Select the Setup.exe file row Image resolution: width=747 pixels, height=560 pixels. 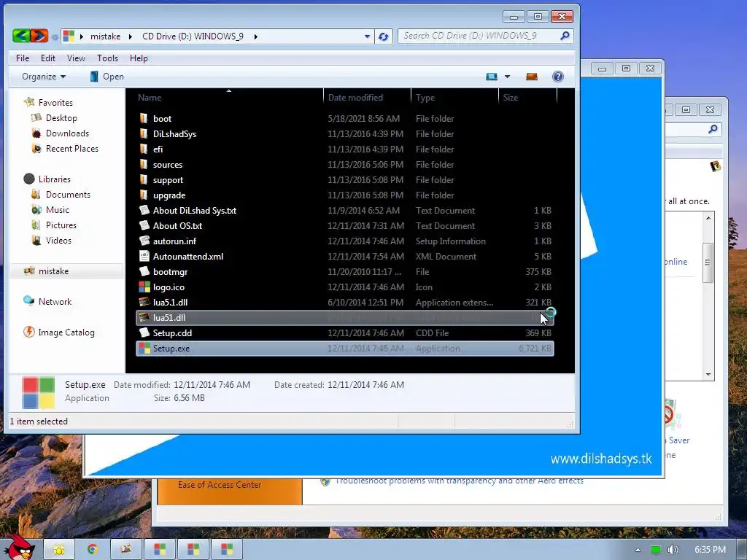(345, 348)
